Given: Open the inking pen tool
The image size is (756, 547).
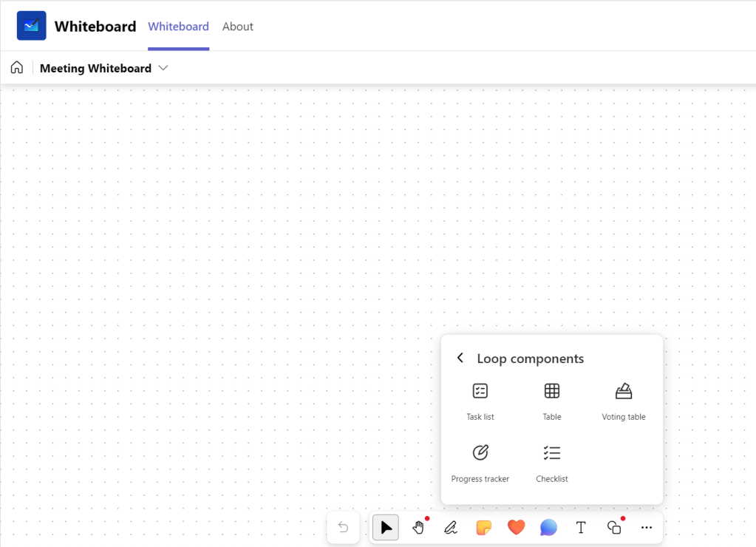Looking at the screenshot, I should pyautogui.click(x=451, y=527).
